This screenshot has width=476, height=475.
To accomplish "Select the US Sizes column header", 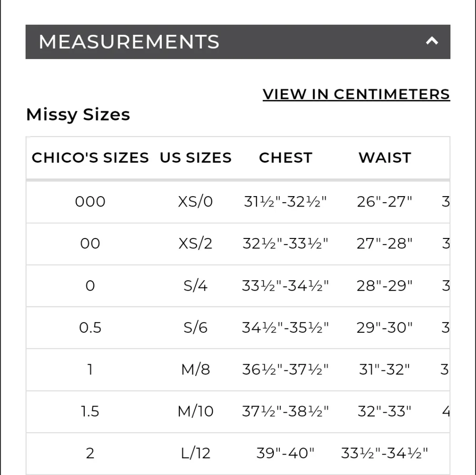I will pyautogui.click(x=196, y=158).
